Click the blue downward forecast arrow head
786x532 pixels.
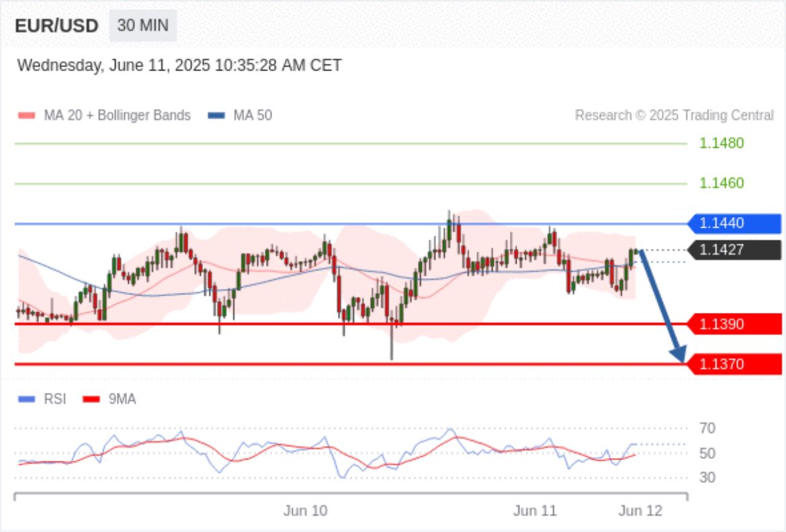tap(679, 353)
